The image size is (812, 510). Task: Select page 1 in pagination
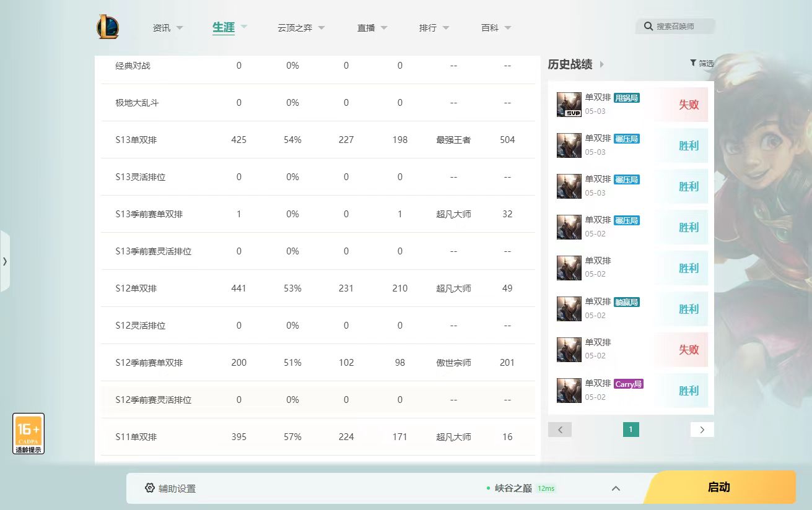coord(631,430)
